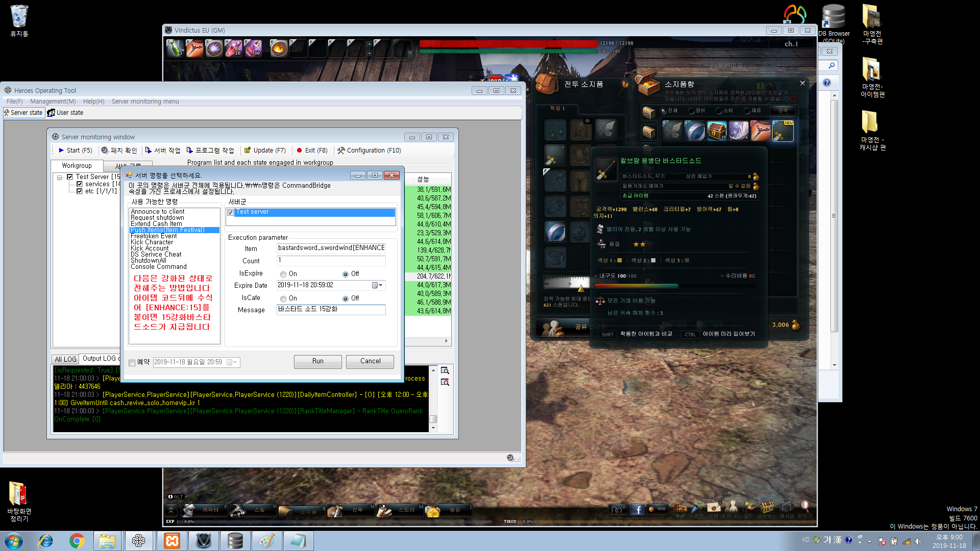980x551 pixels.
Task: Switch to the User state tab
Action: (65, 113)
